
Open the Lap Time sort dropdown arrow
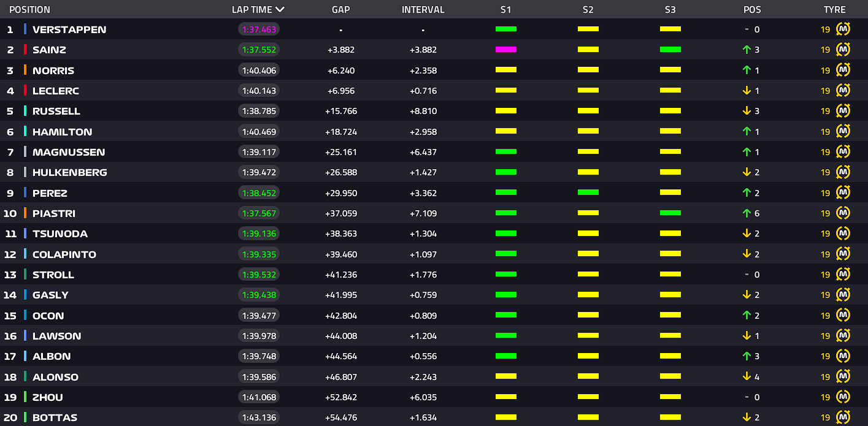[280, 10]
